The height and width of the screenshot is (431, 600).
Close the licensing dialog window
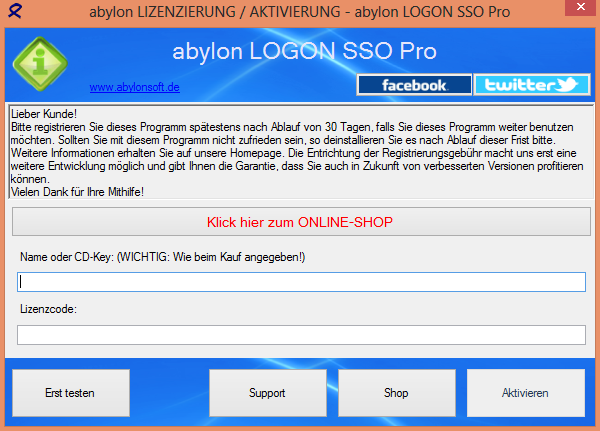tap(580, 7)
